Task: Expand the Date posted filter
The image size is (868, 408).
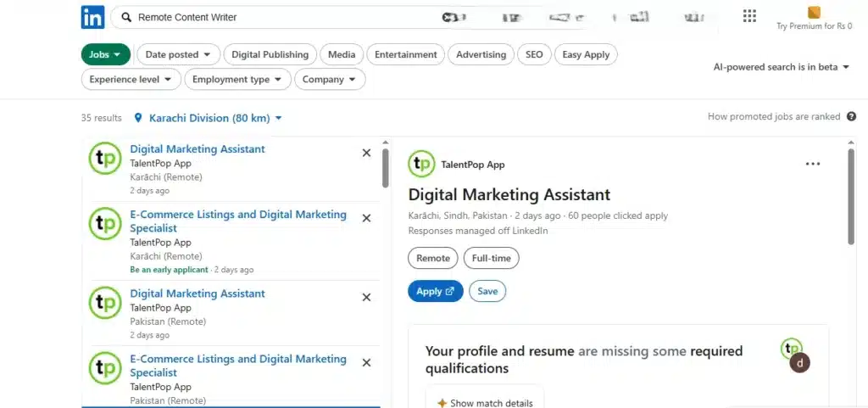Action: [179, 54]
